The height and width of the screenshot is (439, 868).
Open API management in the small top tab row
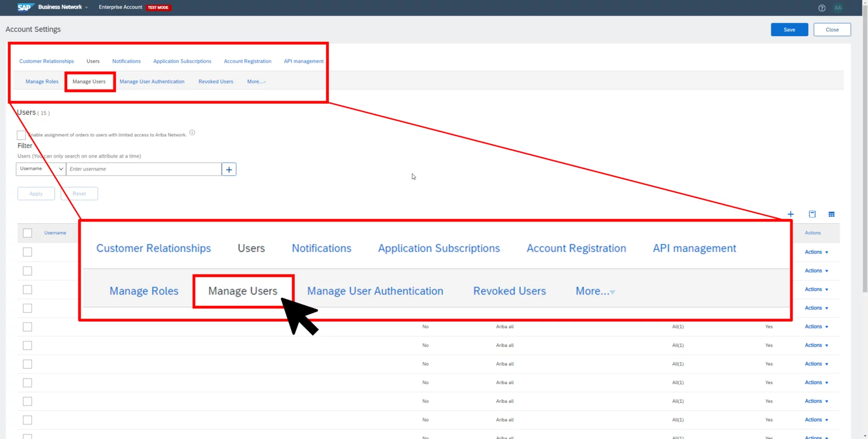(x=303, y=61)
